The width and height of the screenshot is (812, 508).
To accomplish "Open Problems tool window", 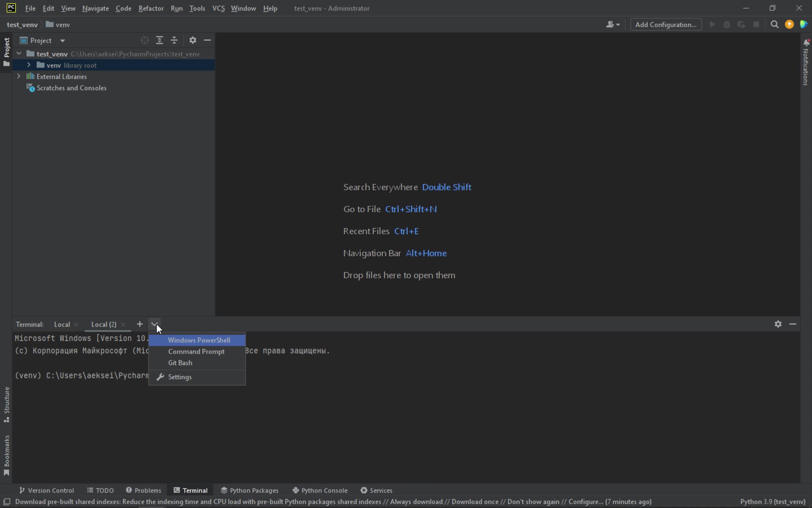I will [144, 490].
